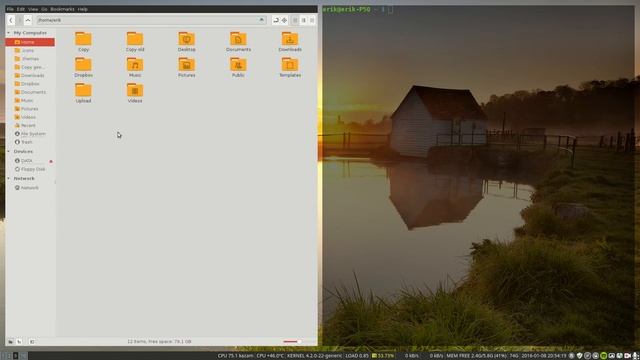Select Floppy Disk in the sidebar
Viewport: 640px width, 360px height.
point(30,169)
